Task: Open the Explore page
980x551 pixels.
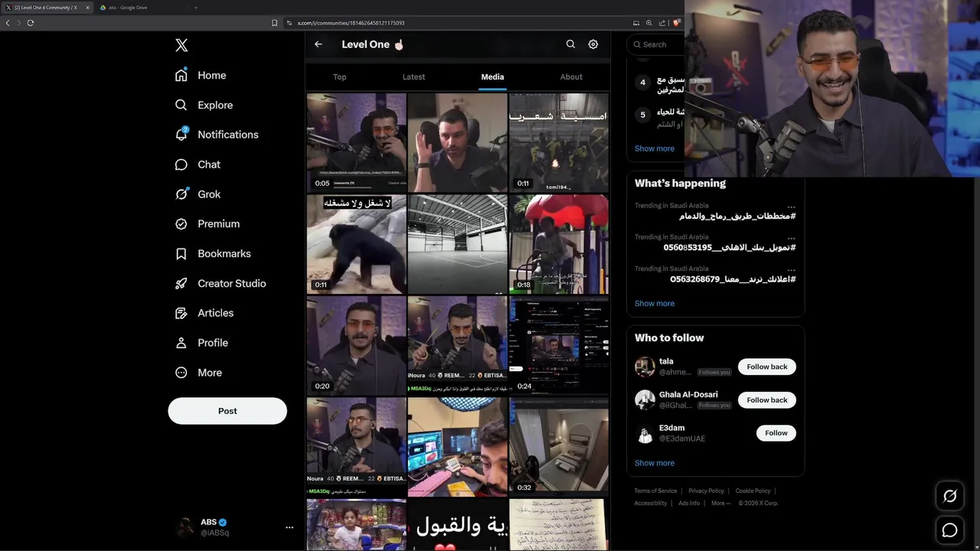Action: [204, 105]
